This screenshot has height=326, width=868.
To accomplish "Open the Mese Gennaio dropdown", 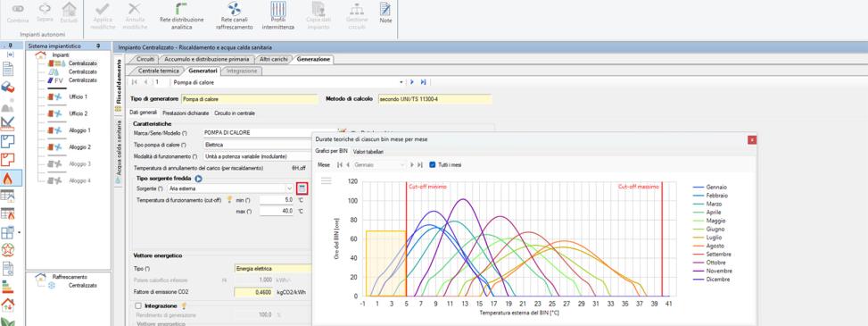I will pos(402,165).
